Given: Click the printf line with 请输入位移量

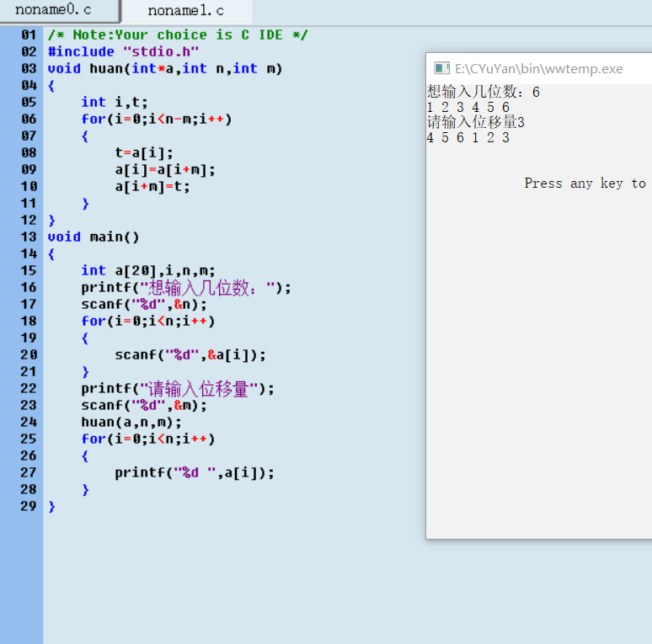Looking at the screenshot, I should [x=178, y=389].
